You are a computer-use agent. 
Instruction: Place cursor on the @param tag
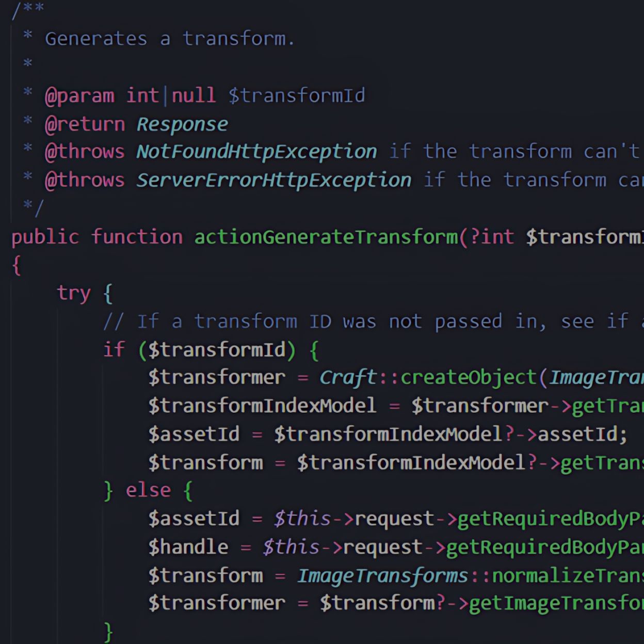79,96
